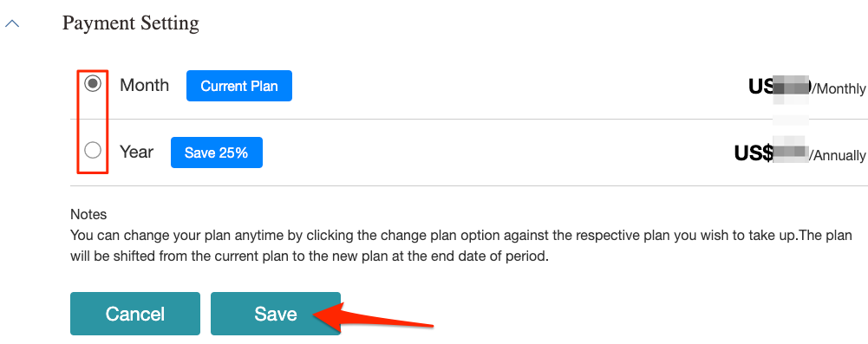Click the Notes heading
The width and height of the screenshot is (868, 344).
pos(88,215)
